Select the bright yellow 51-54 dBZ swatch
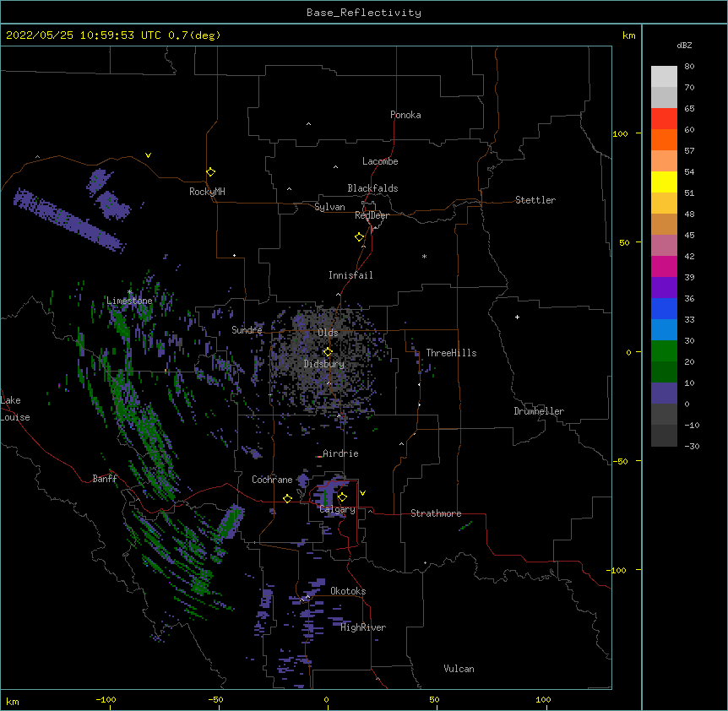 (x=664, y=182)
